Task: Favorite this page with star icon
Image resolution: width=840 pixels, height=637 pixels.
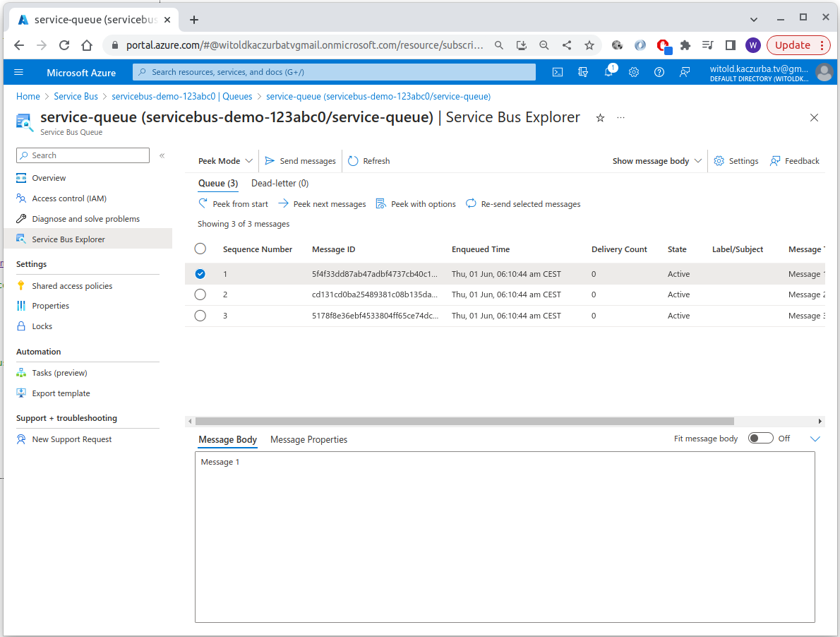Action: pyautogui.click(x=600, y=118)
